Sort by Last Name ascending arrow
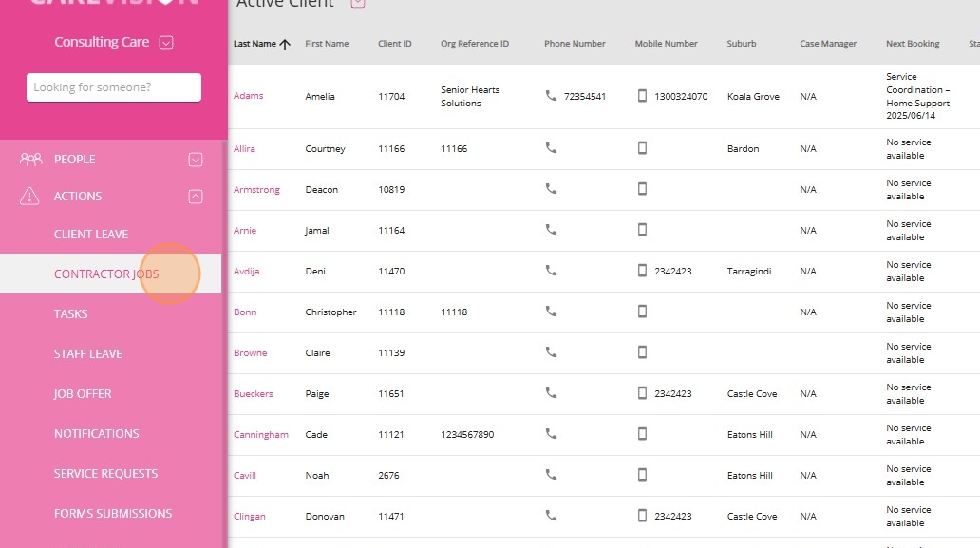This screenshot has height=548, width=980. pyautogui.click(x=285, y=44)
